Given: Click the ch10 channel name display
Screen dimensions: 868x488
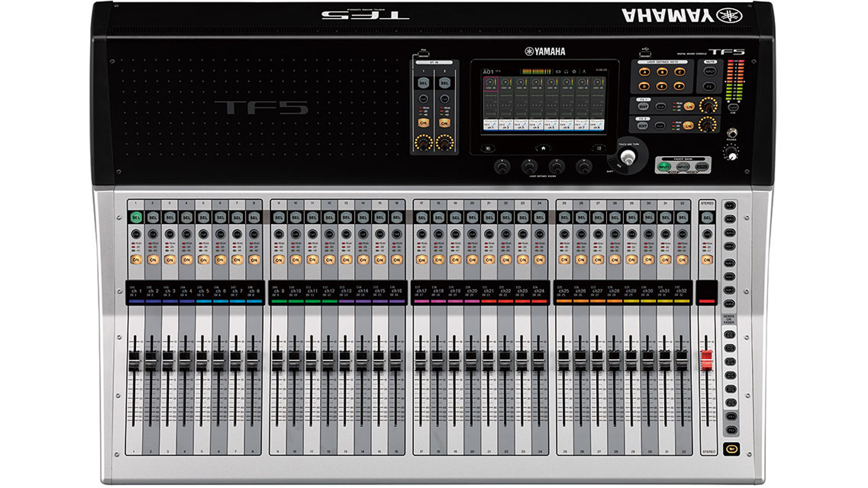Looking at the screenshot, I should (x=296, y=292).
